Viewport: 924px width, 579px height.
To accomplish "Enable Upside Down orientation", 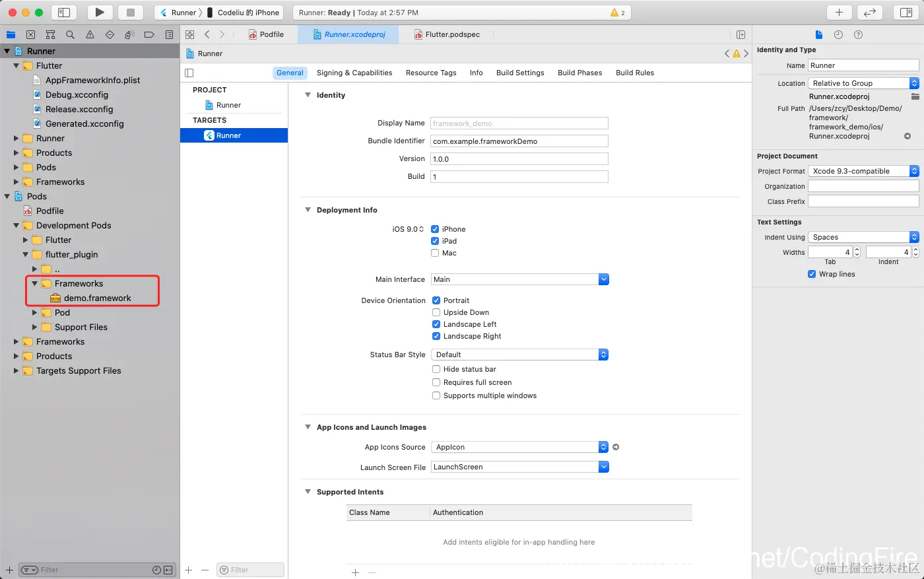I will (436, 312).
